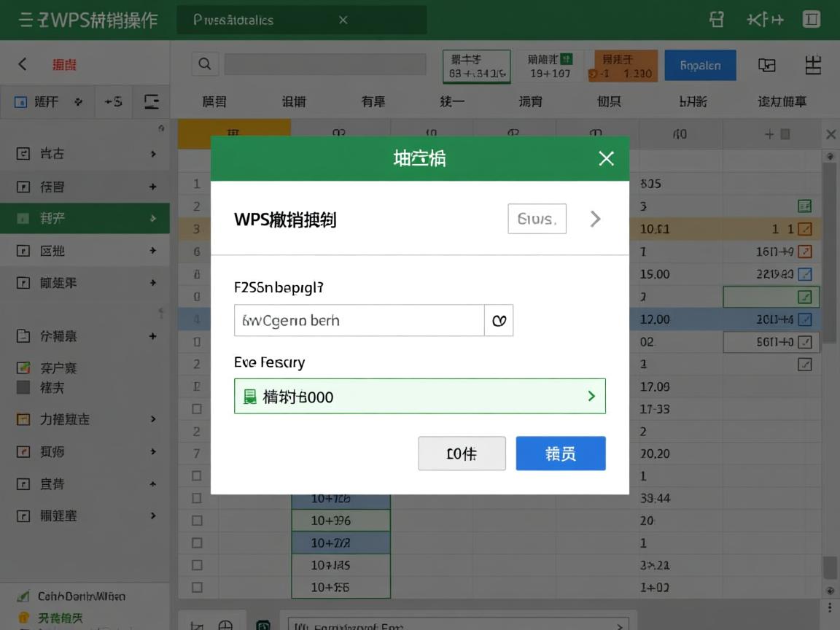Check the row checkbox beside the 10+126 cell
Image resolution: width=840 pixels, height=630 pixels.
[196, 498]
